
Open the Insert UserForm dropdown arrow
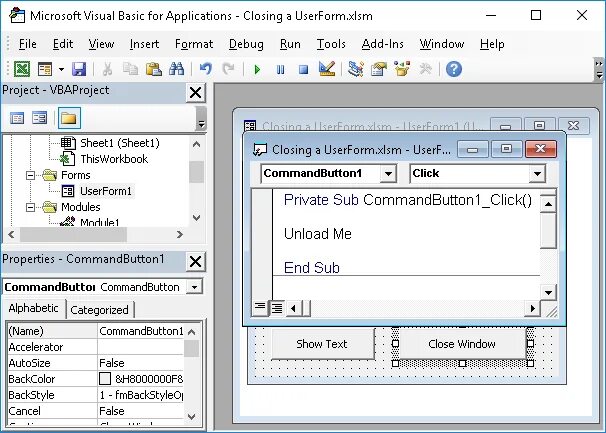pos(61,70)
